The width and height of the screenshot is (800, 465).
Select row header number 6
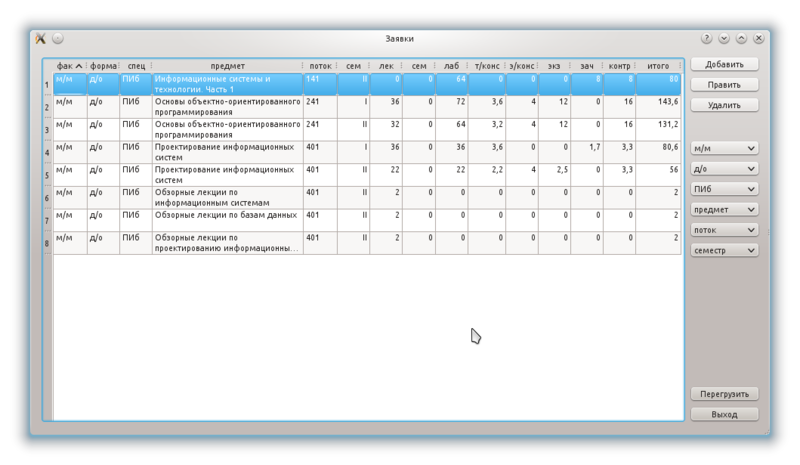(47, 198)
